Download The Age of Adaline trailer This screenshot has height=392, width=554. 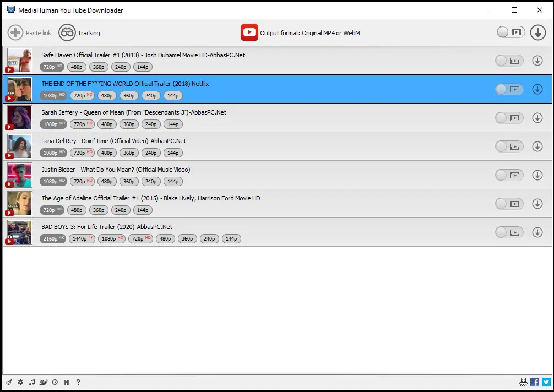[537, 204]
